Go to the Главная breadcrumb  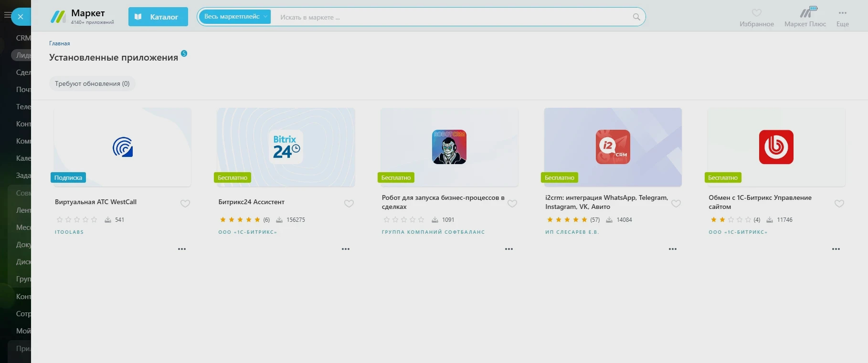tap(60, 43)
